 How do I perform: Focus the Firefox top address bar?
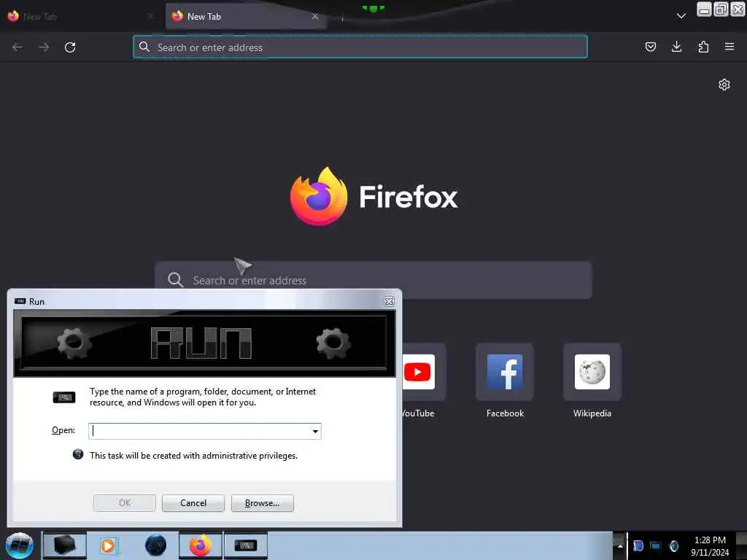coord(360,47)
